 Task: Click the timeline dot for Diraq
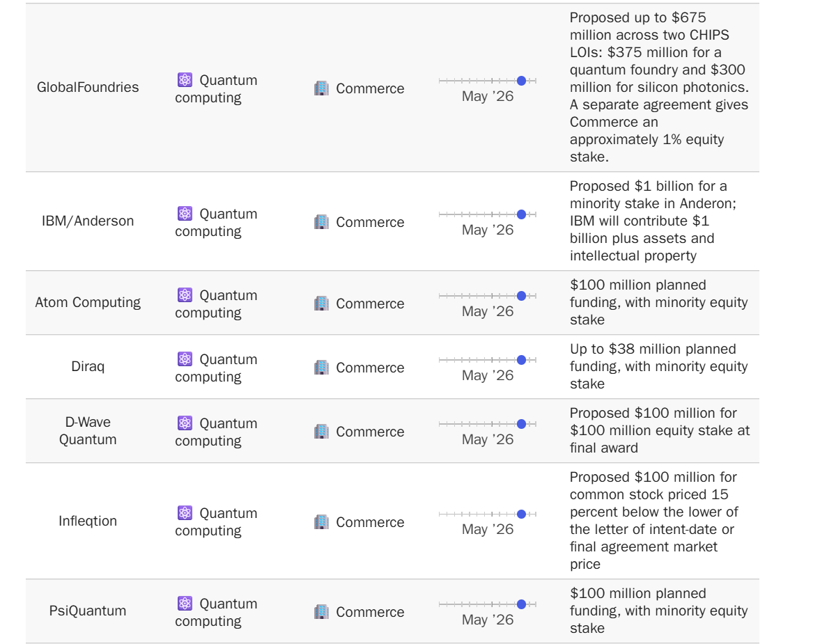[521, 360]
